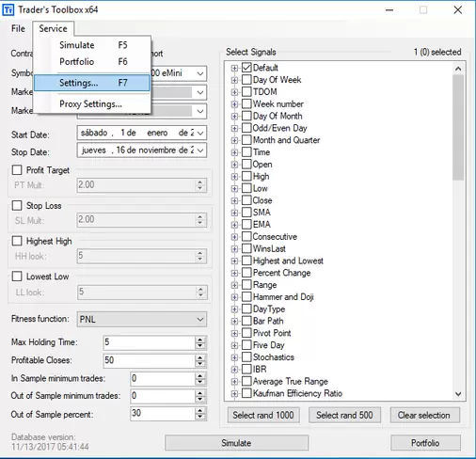Click the Profitable Closes input field
This screenshot has height=459, width=476.
coord(150,360)
